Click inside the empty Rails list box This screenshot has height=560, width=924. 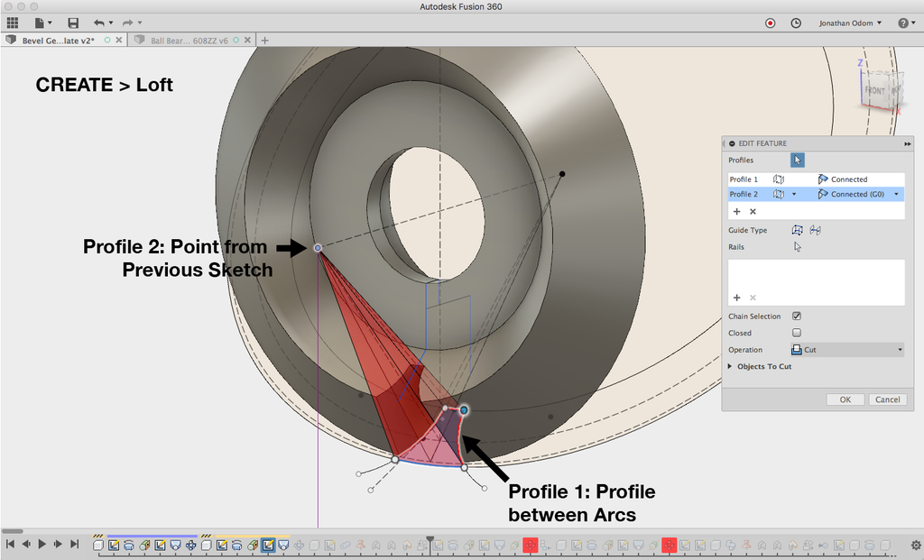(816, 282)
